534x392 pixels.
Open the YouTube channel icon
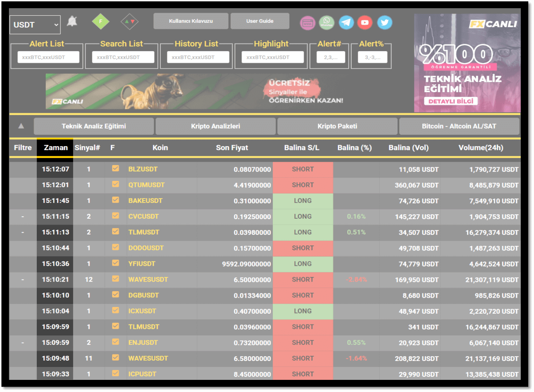click(x=365, y=23)
